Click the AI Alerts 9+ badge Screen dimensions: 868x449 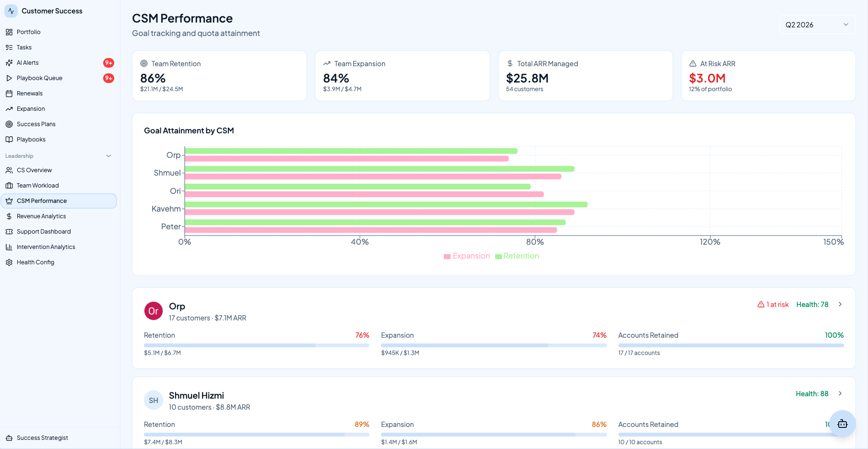[109, 63]
